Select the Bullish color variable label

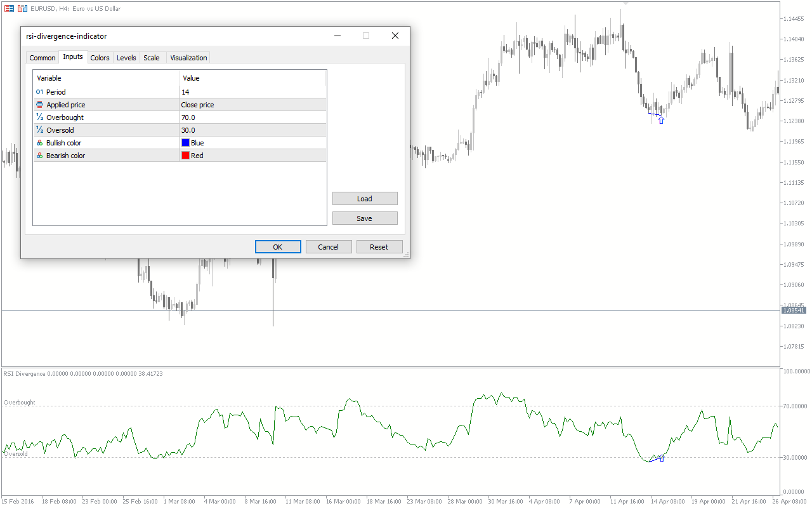[x=63, y=143]
